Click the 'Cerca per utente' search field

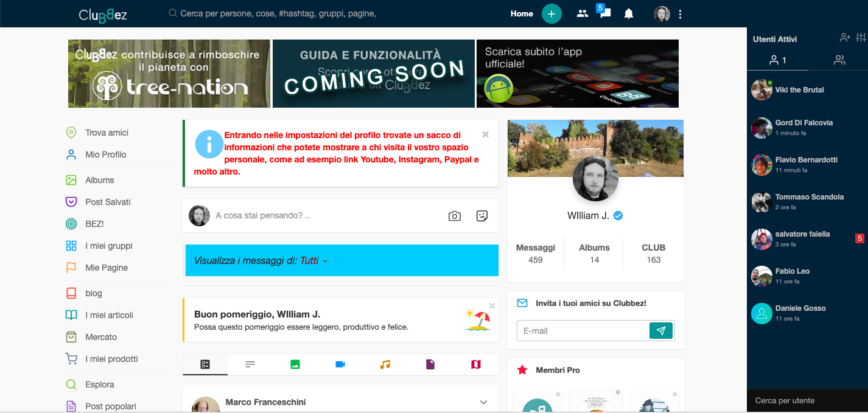click(x=807, y=401)
